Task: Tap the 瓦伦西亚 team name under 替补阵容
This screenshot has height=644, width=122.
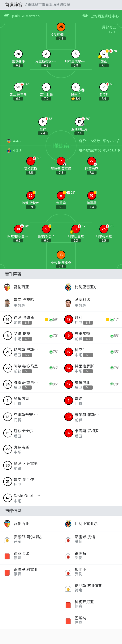Action: 21,287
